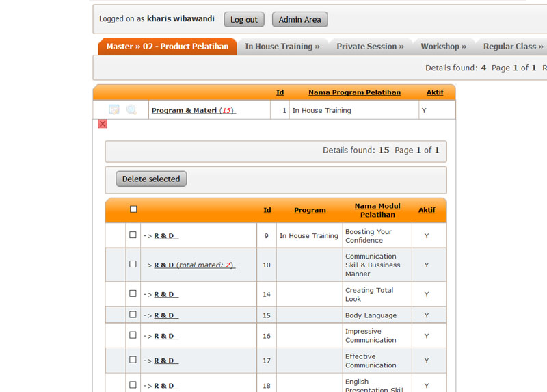Switch to the Private Session tab
Viewport: 547px width, 392px height.
tap(370, 47)
